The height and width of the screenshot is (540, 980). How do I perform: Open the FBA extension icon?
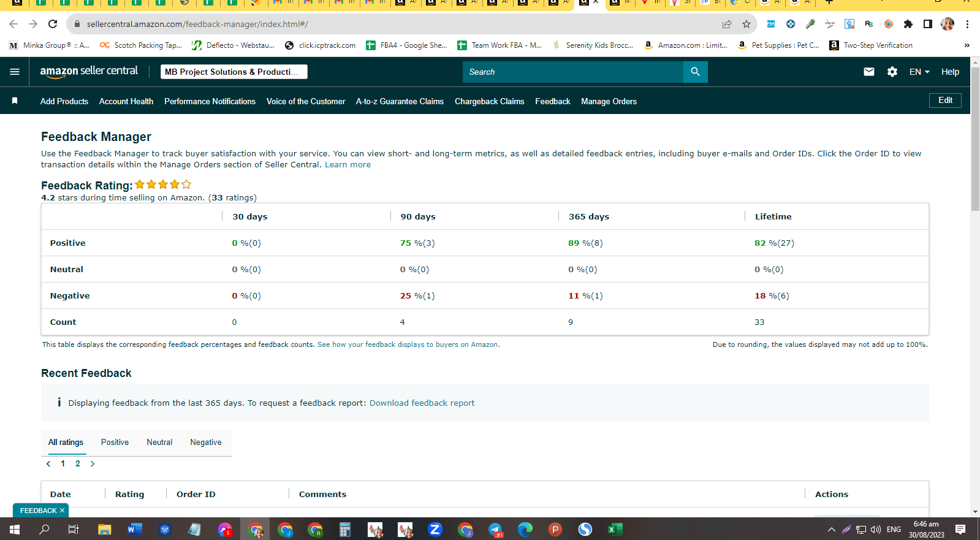coord(771,24)
